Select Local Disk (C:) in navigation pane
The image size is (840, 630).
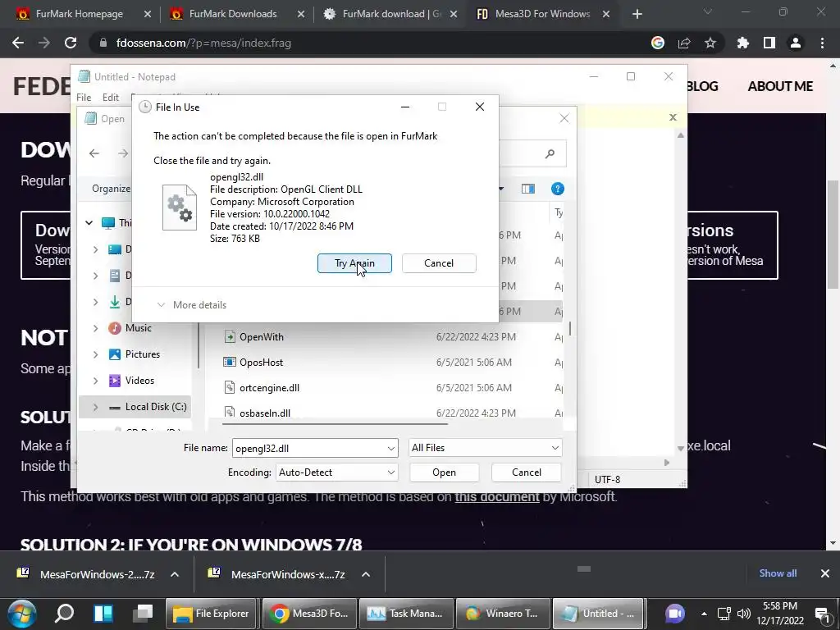156,407
